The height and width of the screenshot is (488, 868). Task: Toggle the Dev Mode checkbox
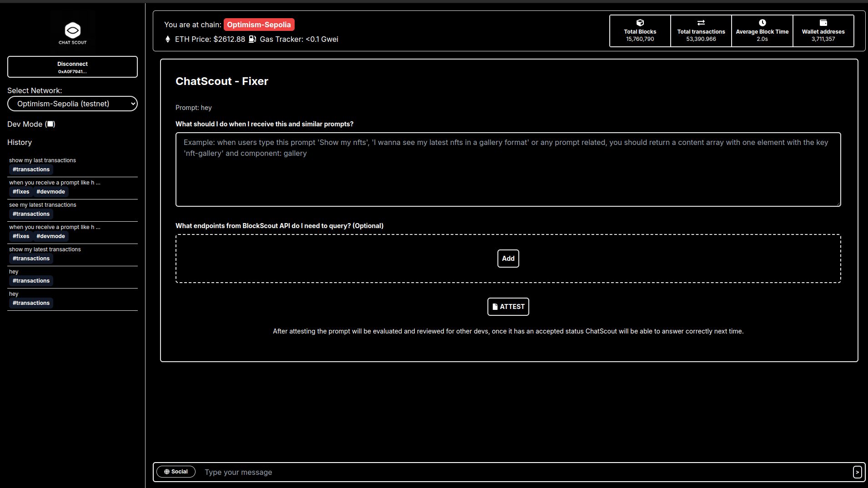[x=50, y=124]
